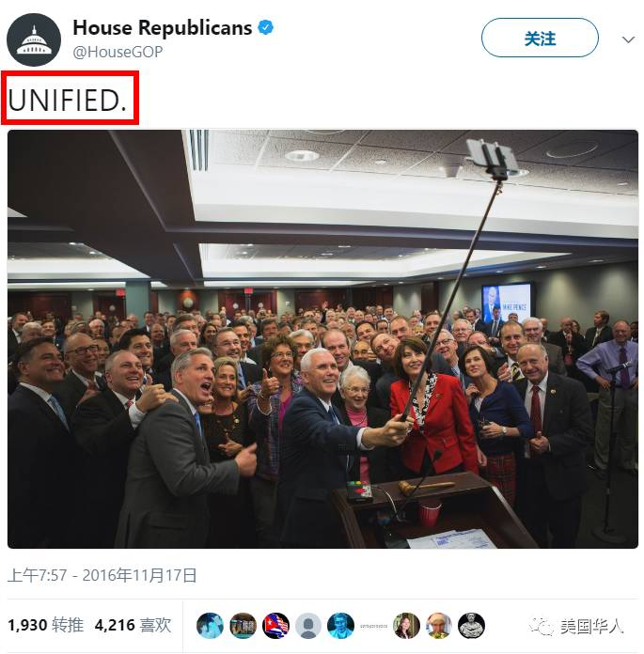Enlarge the group selfie photo
The image size is (644, 654).
tap(322, 339)
